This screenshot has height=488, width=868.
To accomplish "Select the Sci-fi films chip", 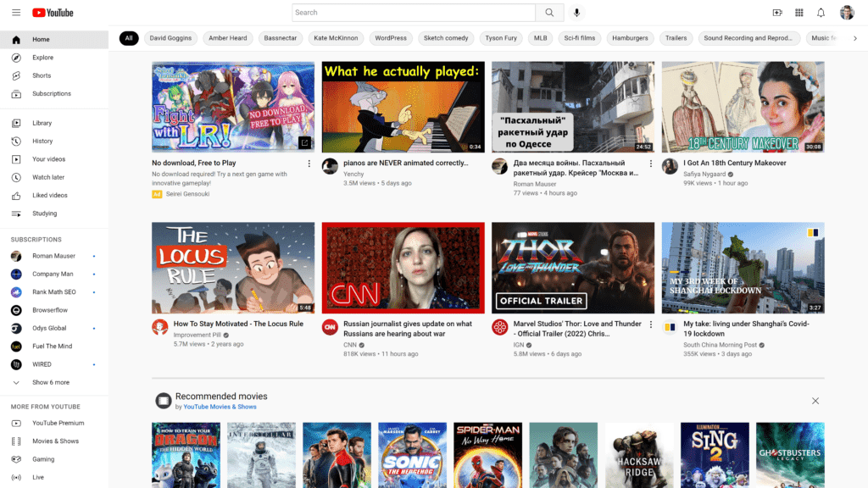I will pyautogui.click(x=579, y=38).
